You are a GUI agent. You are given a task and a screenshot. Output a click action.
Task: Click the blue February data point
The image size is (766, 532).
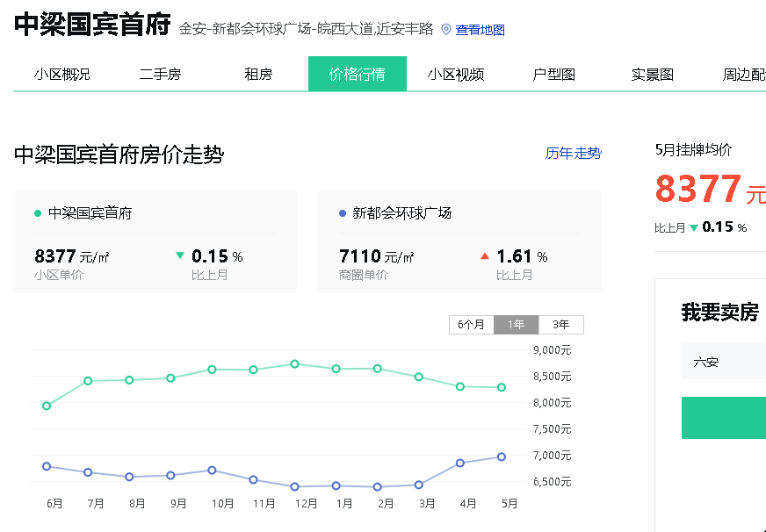(377, 487)
